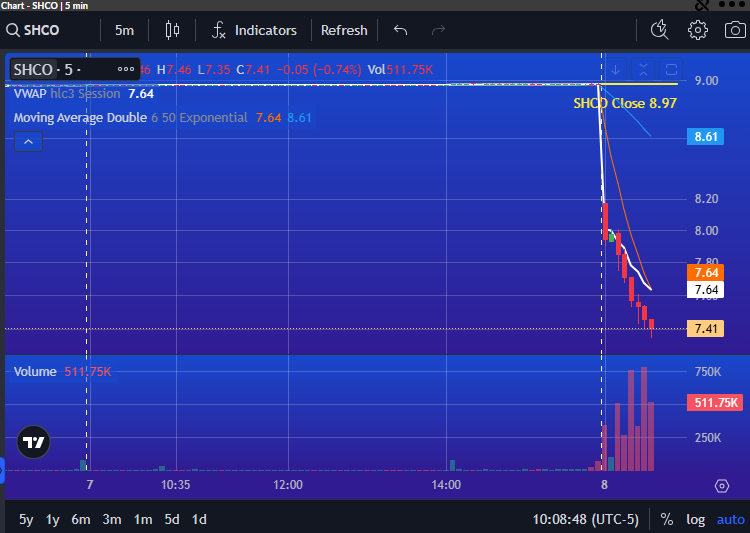Select the 1d date range
The image size is (750, 533).
point(199,520)
